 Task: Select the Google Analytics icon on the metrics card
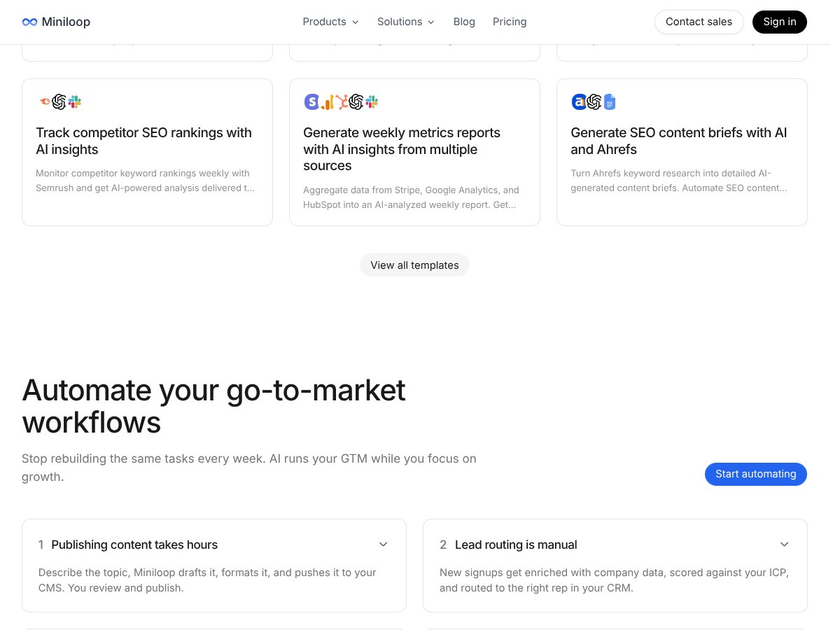pos(327,101)
